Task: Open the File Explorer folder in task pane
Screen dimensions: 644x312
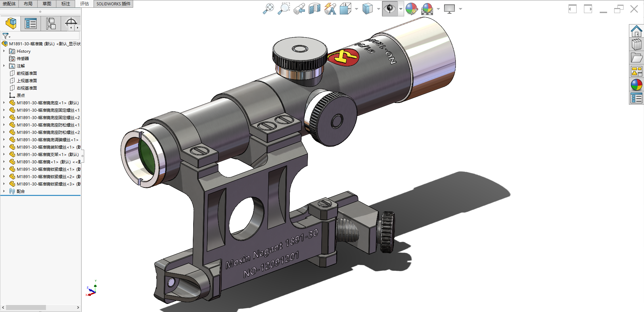Action: coord(636,58)
